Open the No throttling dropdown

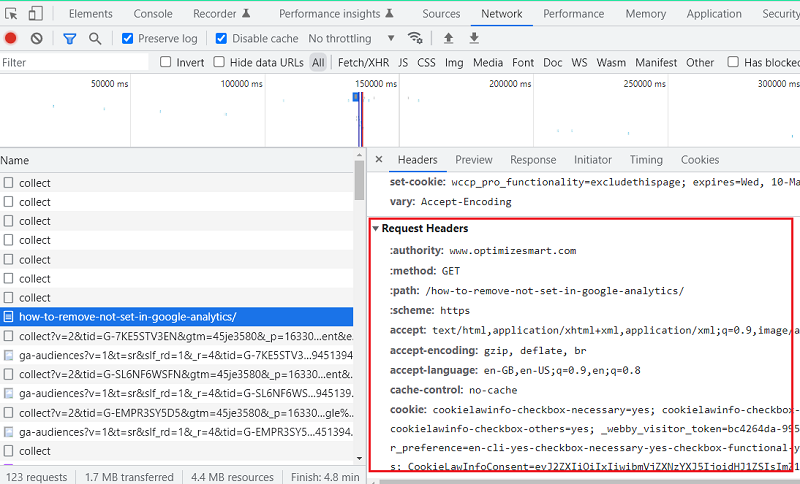click(351, 38)
